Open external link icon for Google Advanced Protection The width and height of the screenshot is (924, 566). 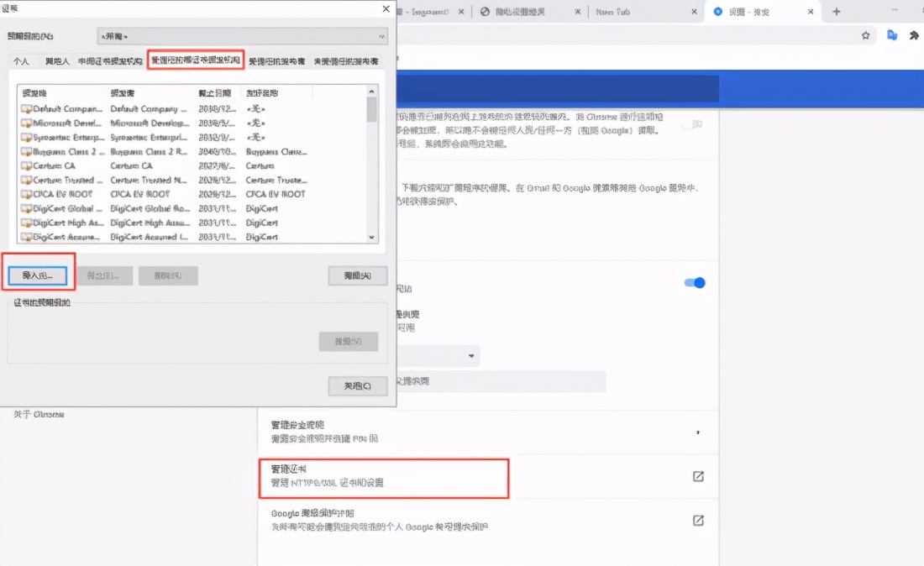pos(697,520)
